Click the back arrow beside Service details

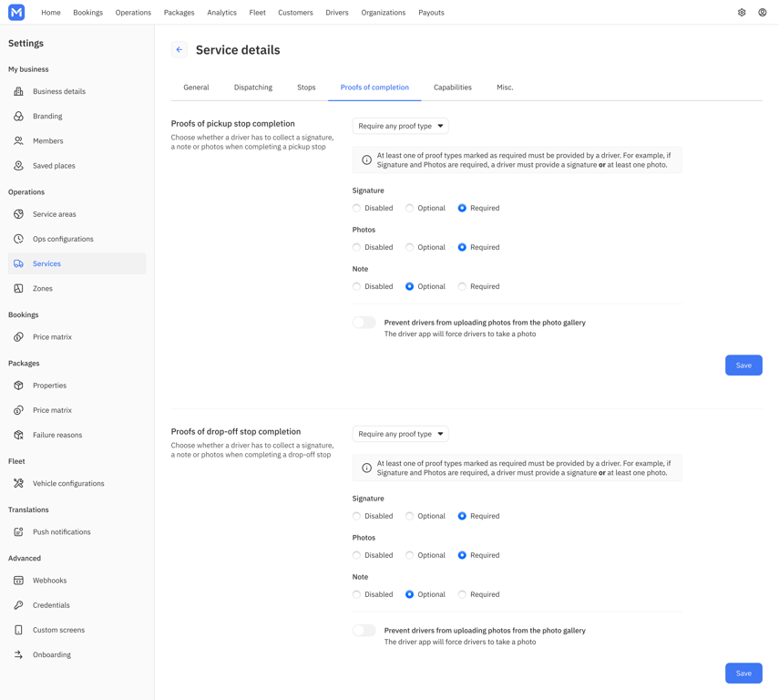coord(179,50)
